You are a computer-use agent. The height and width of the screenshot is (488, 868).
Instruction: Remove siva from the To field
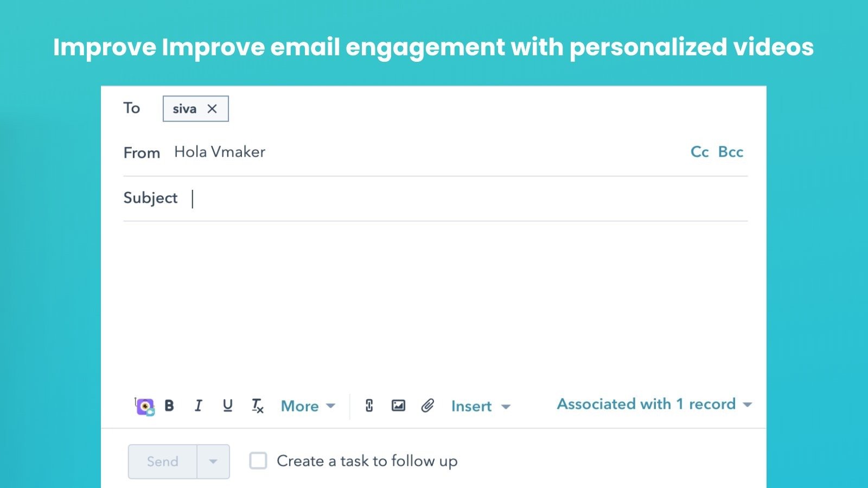click(213, 108)
